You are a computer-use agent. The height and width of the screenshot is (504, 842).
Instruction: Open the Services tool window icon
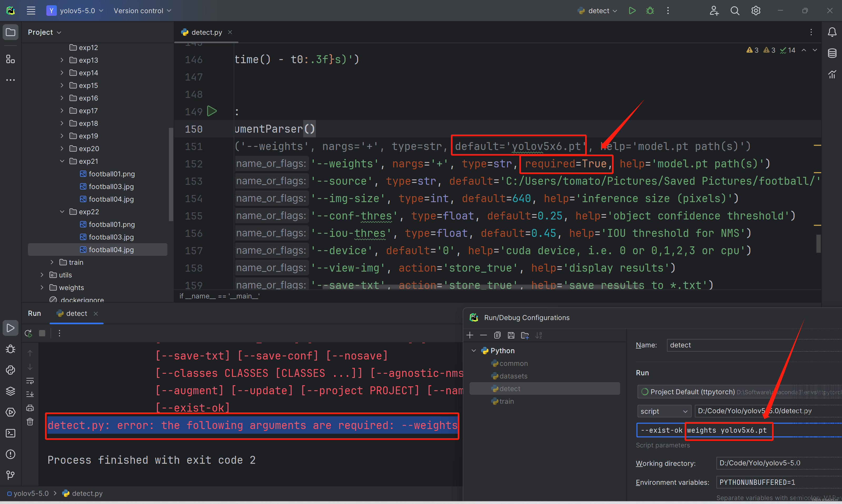11,412
